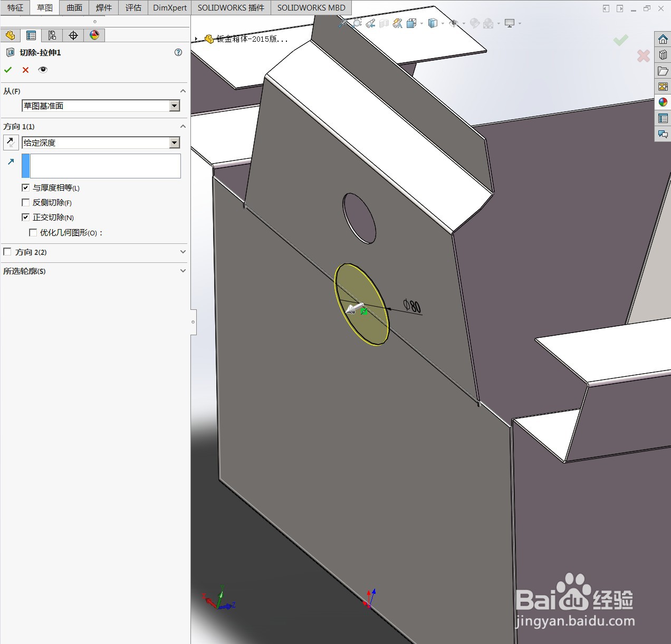The width and height of the screenshot is (671, 644).
Task: Click the reverse direction button
Action: pyautogui.click(x=11, y=143)
